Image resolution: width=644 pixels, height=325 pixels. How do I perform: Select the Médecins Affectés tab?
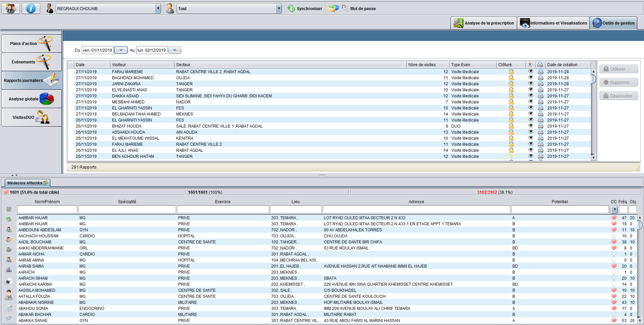[28, 183]
